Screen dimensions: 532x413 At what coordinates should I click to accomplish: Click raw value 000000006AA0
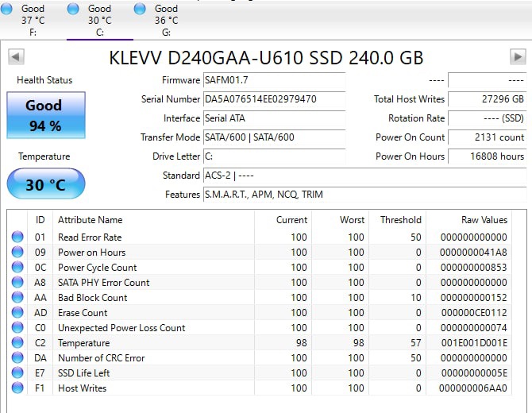473,388
